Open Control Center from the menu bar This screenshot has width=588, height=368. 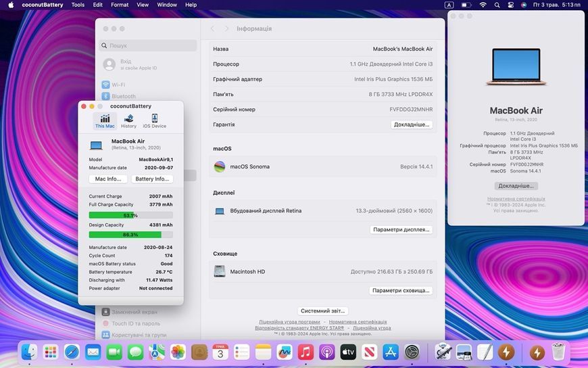[x=510, y=5]
